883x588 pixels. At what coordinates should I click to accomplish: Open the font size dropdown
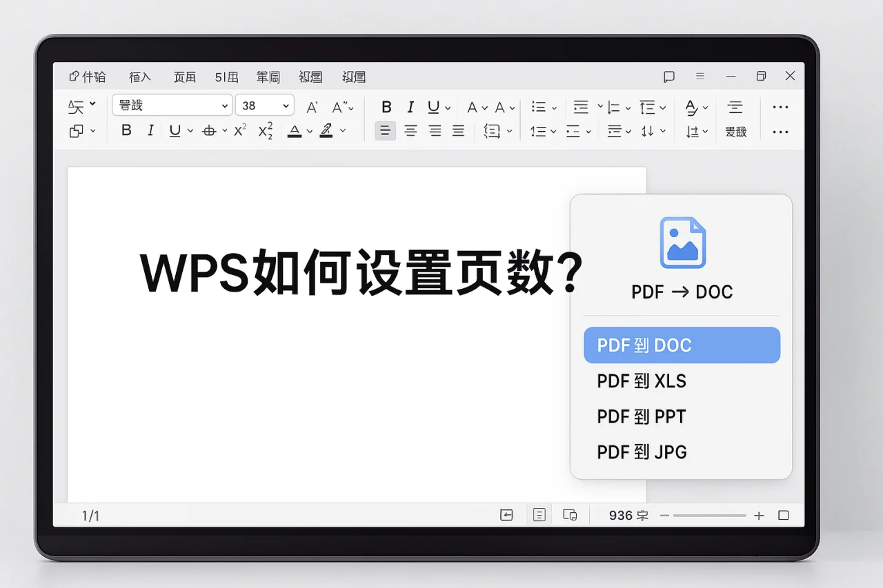click(x=264, y=105)
